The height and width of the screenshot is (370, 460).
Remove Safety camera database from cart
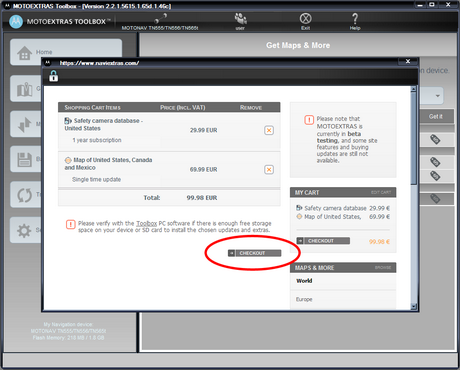(269, 130)
